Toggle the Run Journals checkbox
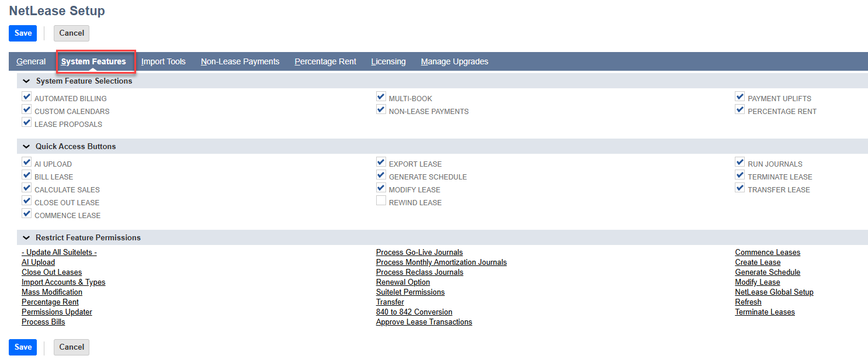 (740, 163)
